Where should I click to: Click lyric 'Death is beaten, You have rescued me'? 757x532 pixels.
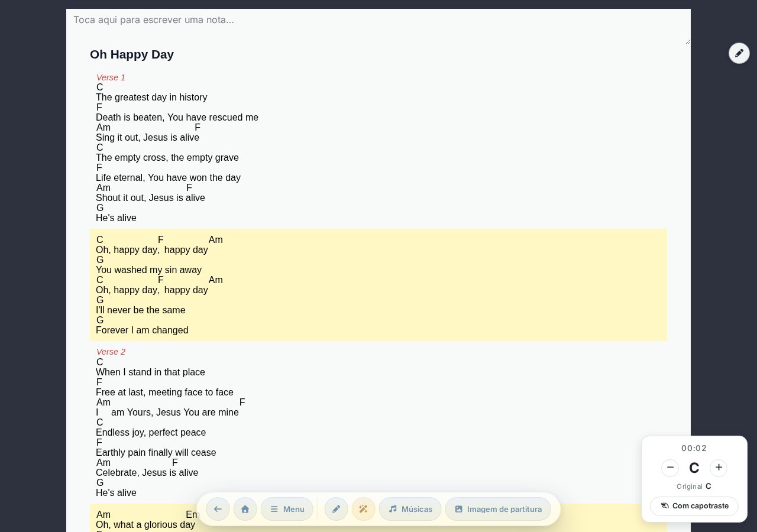point(177,118)
